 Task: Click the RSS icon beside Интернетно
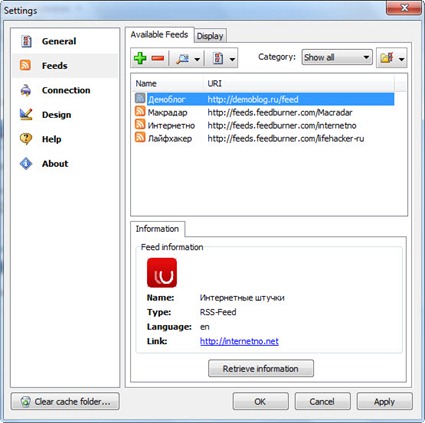click(140, 124)
